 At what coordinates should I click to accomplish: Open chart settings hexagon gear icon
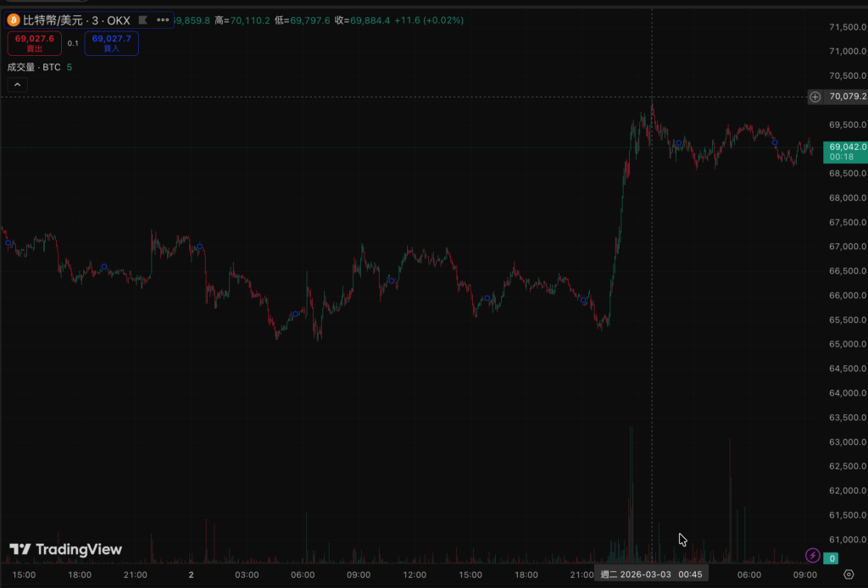[848, 574]
